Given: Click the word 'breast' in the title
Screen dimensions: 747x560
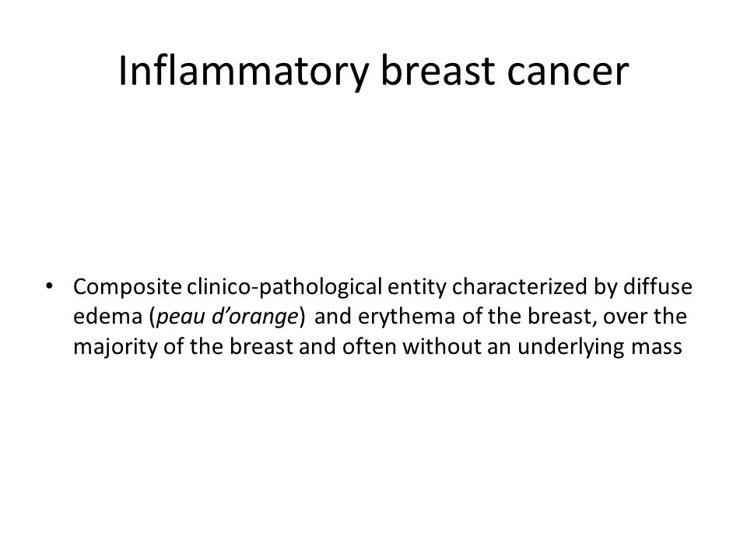Looking at the screenshot, I should 438,72.
